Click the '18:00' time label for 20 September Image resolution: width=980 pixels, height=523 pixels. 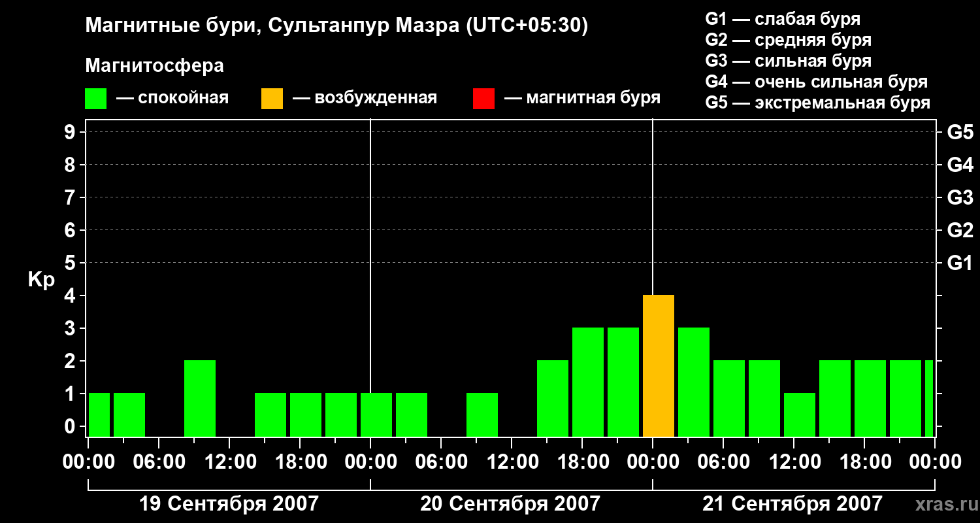point(582,462)
